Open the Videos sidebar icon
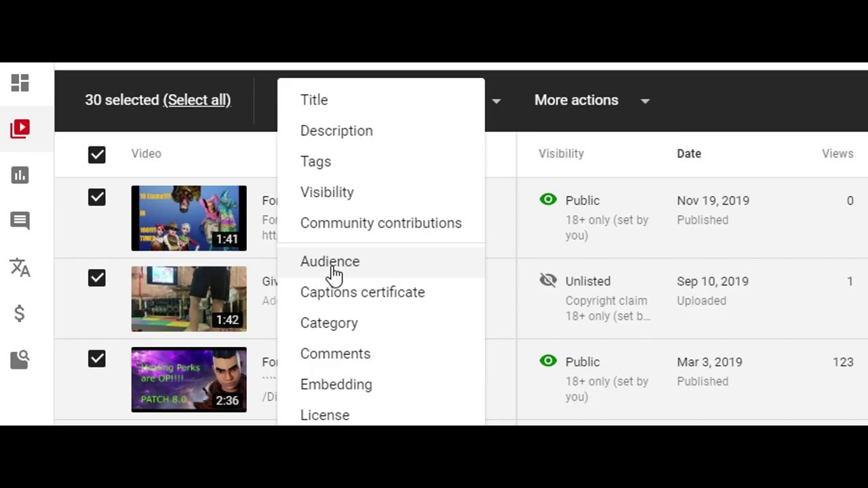 tap(20, 128)
